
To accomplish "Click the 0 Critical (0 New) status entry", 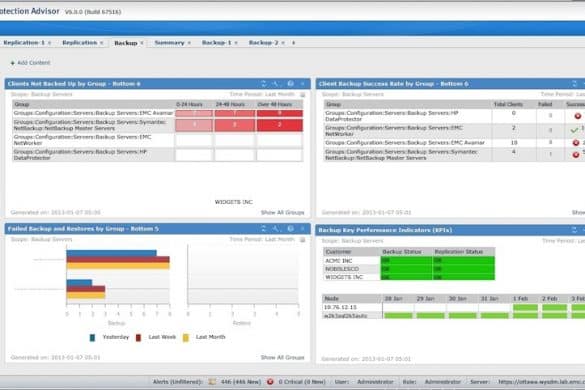I will tap(302, 382).
